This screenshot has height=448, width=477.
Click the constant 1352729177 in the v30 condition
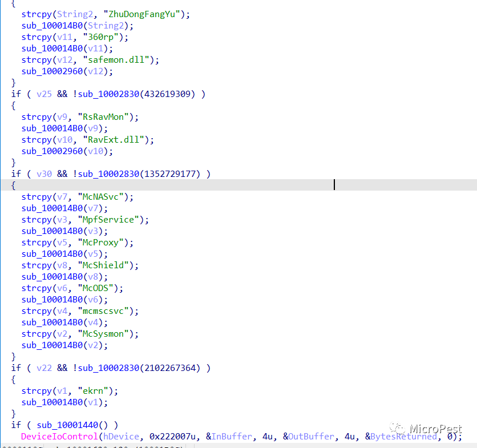coord(170,174)
